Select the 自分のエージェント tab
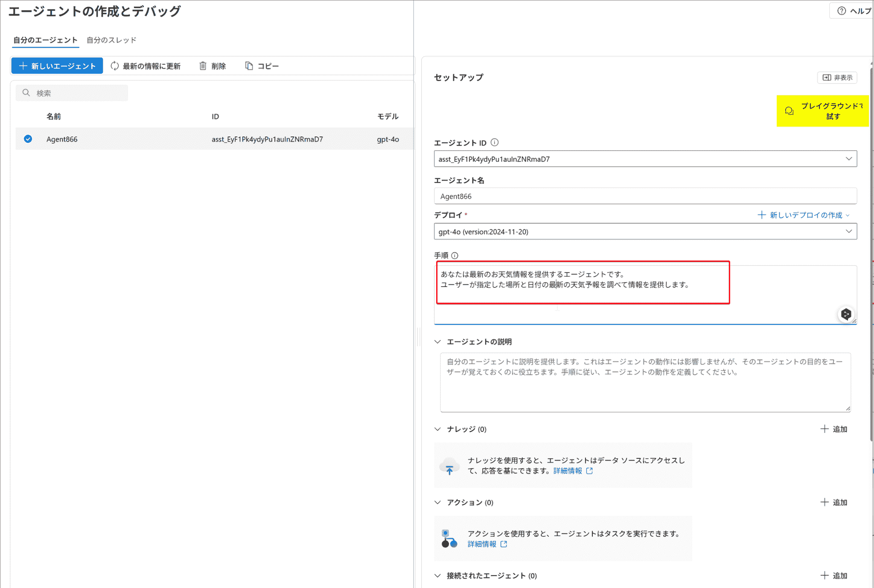This screenshot has width=874, height=588. click(x=45, y=40)
